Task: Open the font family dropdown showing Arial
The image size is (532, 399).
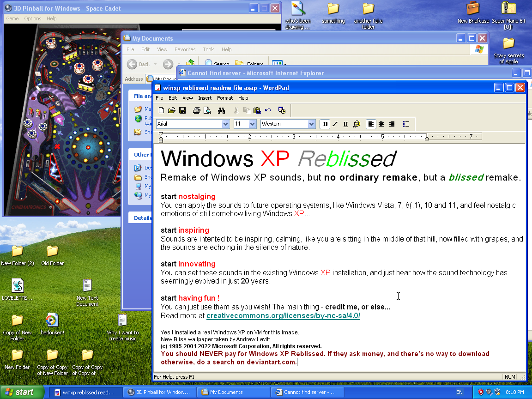Action: point(225,124)
